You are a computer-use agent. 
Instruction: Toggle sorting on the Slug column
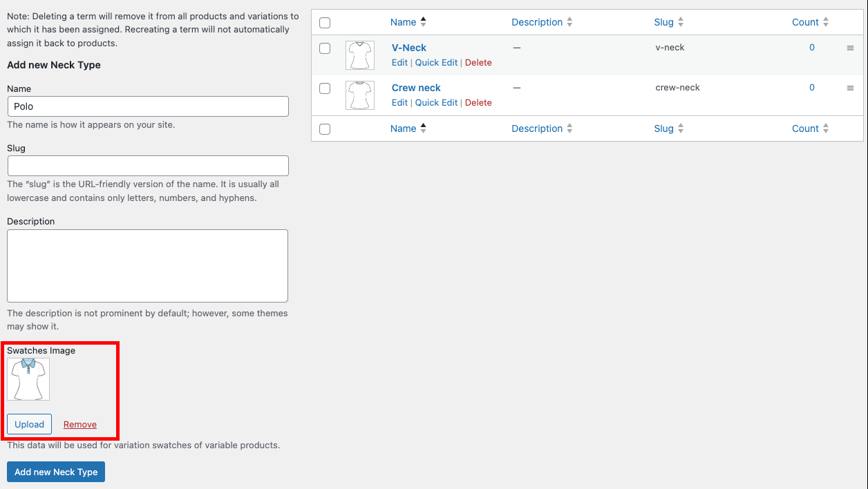(x=663, y=21)
